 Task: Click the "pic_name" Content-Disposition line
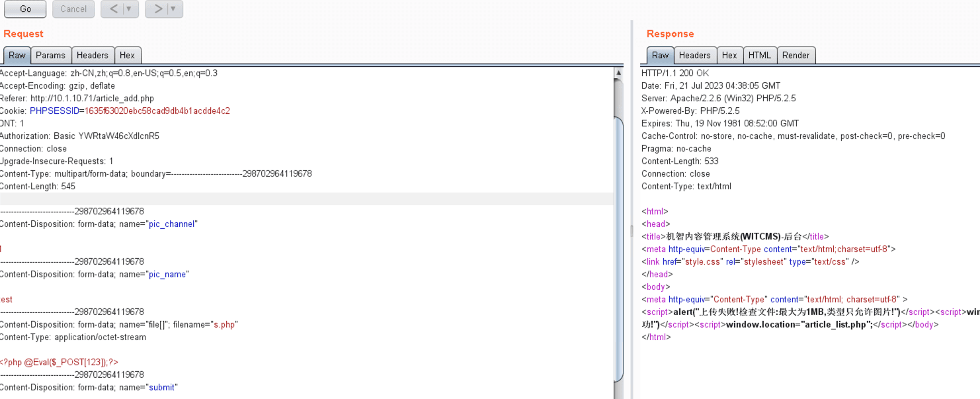pos(95,275)
